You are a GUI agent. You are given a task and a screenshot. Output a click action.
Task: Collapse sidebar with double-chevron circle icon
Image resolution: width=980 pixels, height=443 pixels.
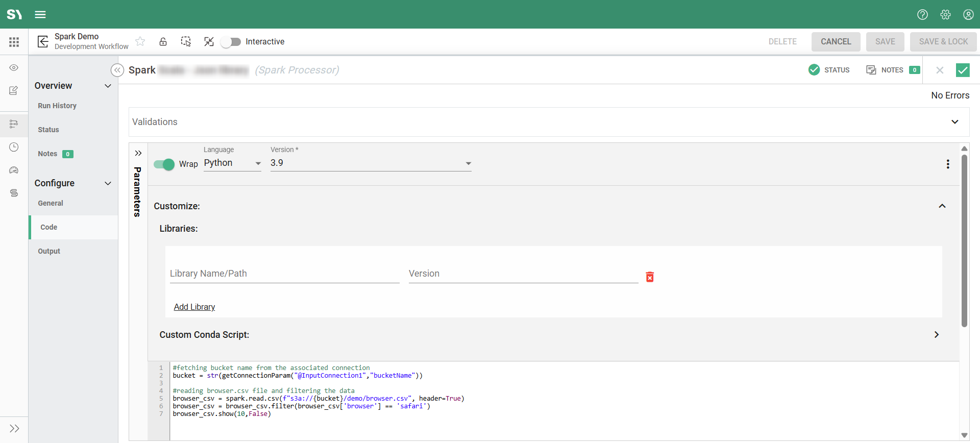tap(117, 70)
